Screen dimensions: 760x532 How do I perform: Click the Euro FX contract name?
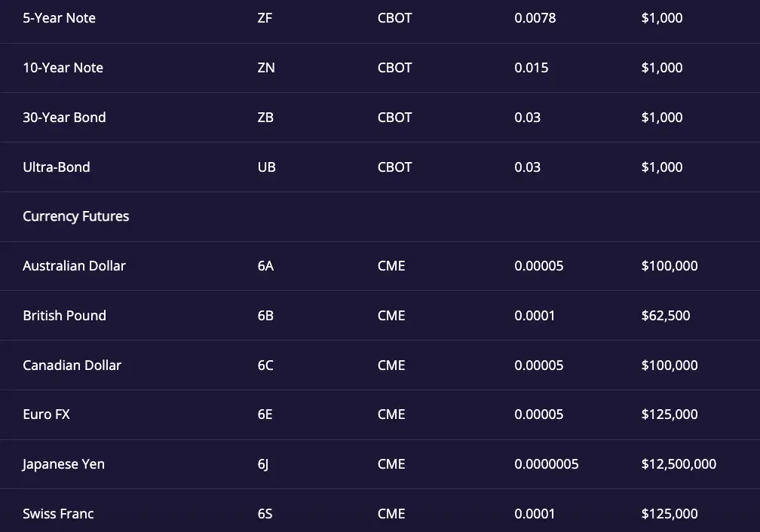[x=46, y=414]
